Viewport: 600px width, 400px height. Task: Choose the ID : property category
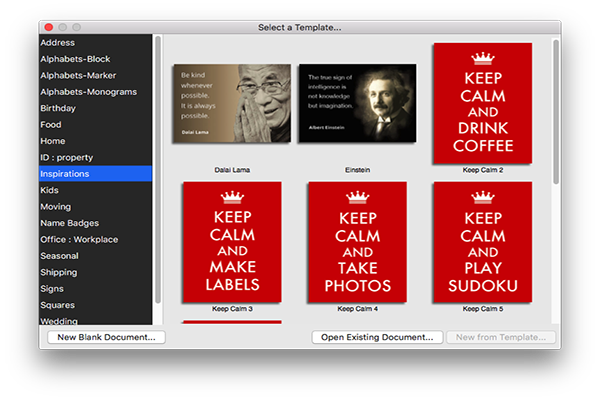95,158
